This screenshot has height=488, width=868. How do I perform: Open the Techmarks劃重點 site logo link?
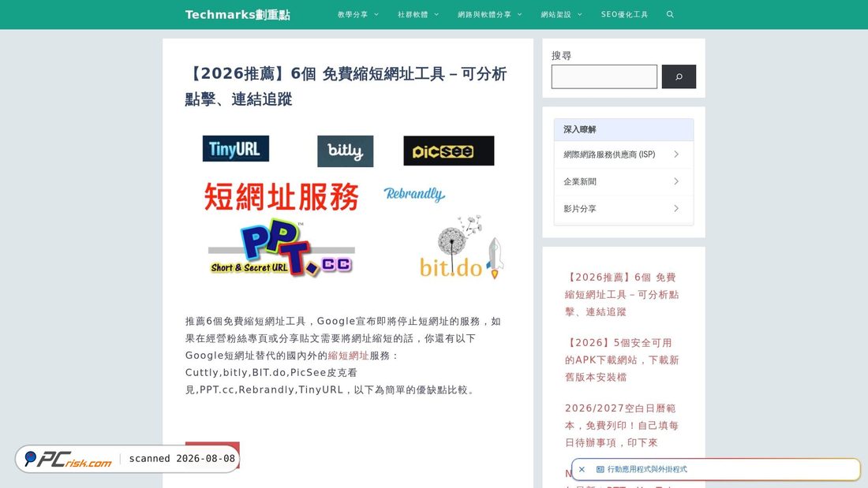pyautogui.click(x=238, y=14)
